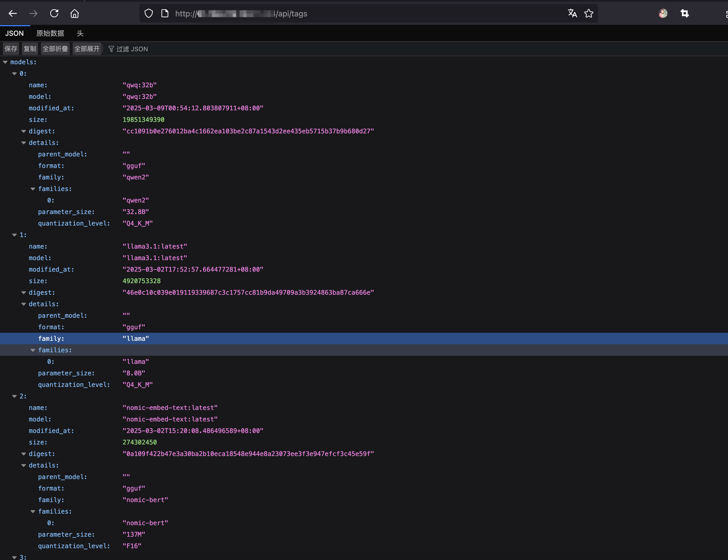Click the 过滤 JSON filter field

(132, 49)
